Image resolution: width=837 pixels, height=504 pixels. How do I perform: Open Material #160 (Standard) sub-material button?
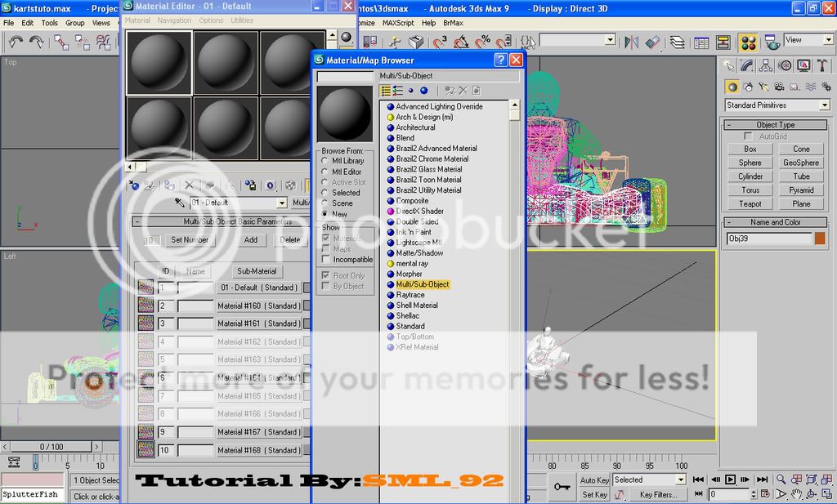259,306
